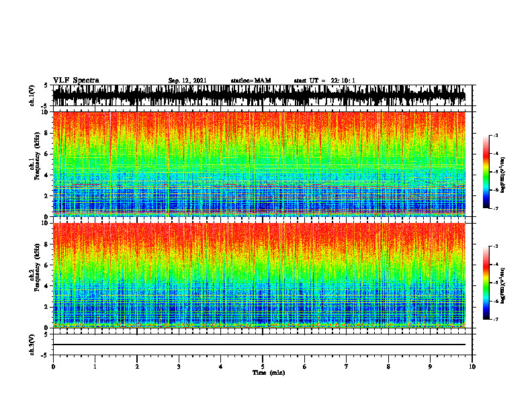Click the time axis tick label "8"

388,367
